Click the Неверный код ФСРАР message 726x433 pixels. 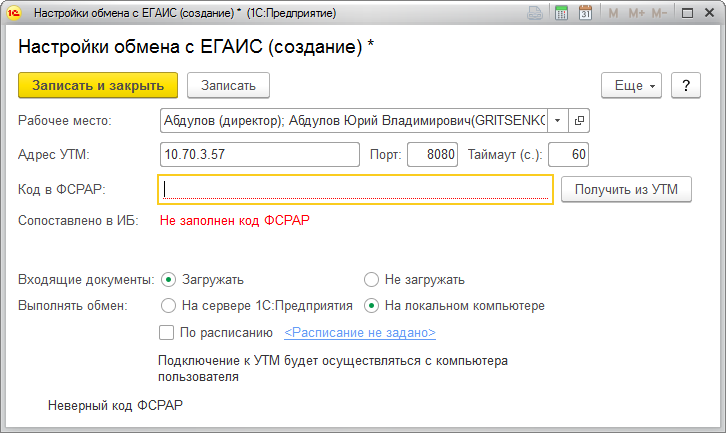(115, 406)
